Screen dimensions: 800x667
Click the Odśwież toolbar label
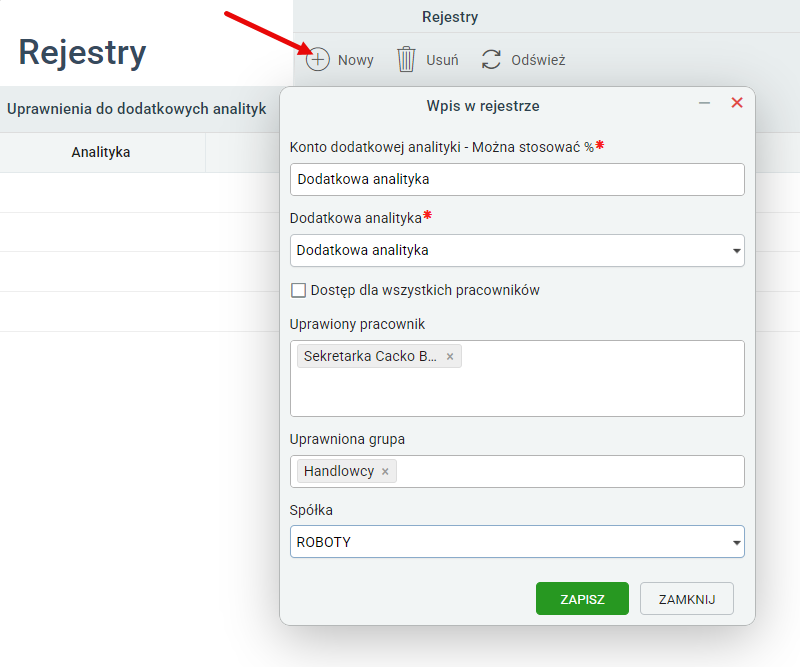coord(538,60)
